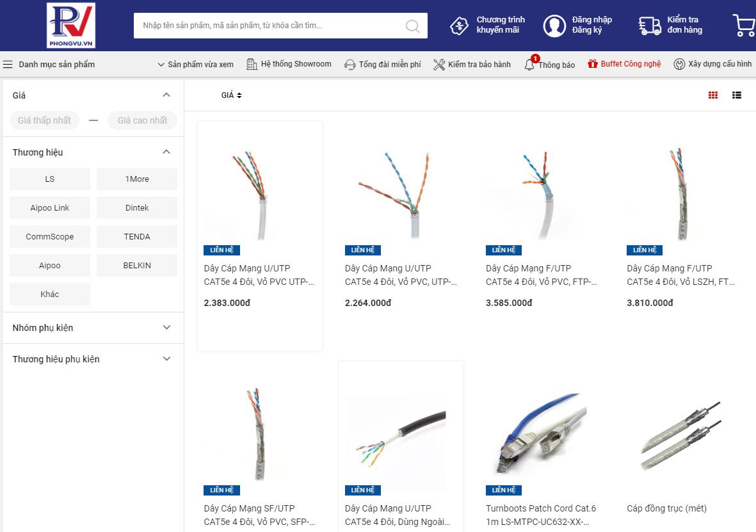Toggle the LS brand filter
756x532 pixels.
point(50,179)
